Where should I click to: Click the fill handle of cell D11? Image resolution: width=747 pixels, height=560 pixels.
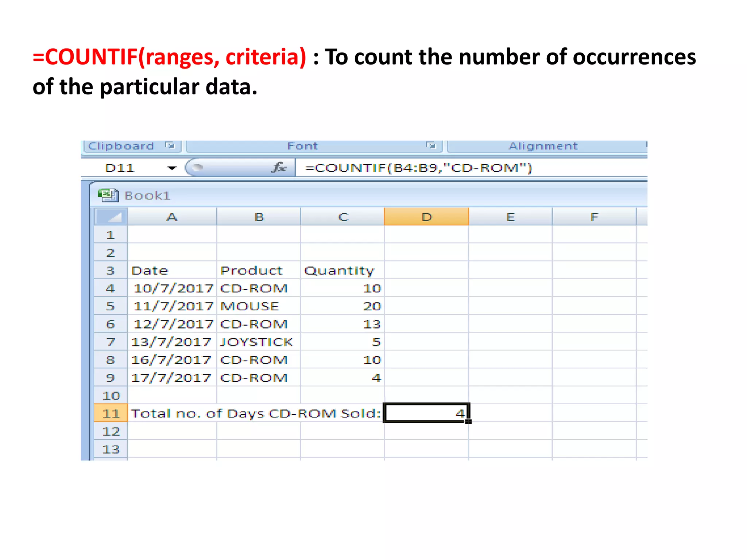pyautogui.click(x=468, y=421)
